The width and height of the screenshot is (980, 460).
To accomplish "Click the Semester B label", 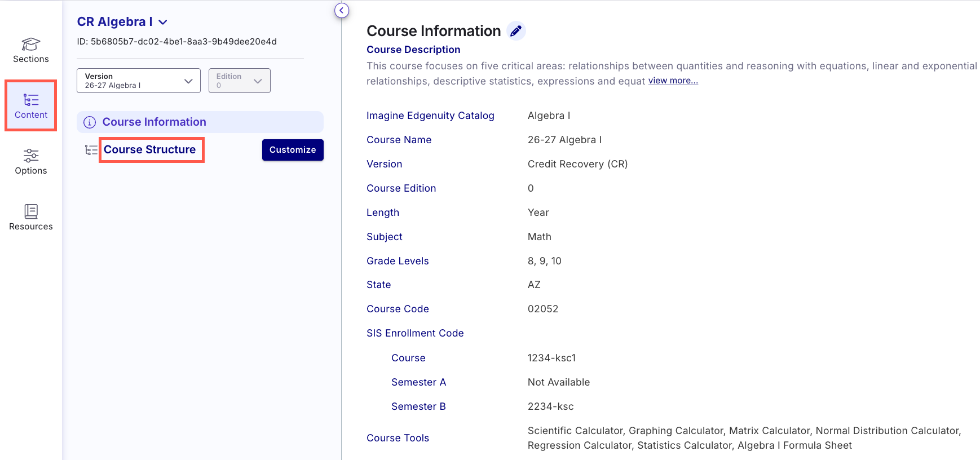I will pyautogui.click(x=418, y=406).
